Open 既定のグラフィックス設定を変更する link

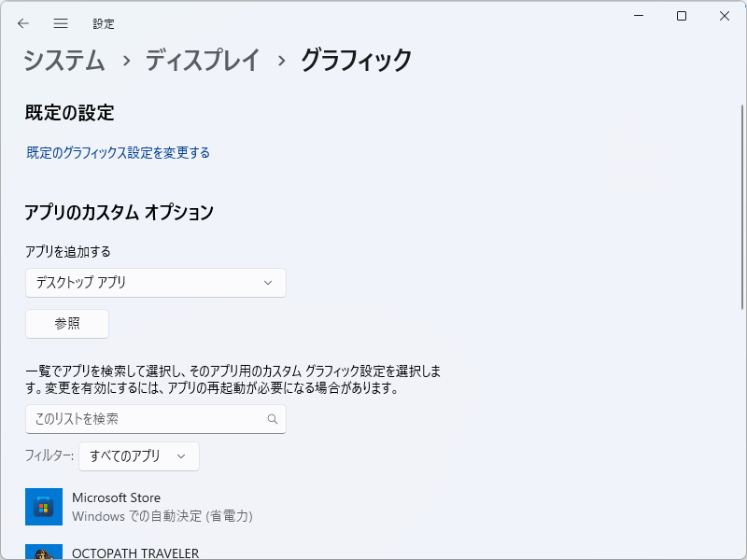click(116, 152)
